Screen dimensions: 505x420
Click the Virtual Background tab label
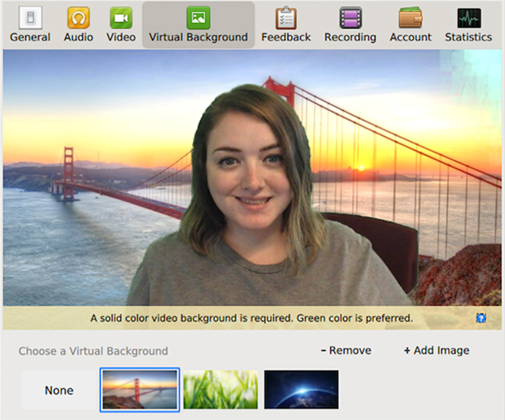pos(198,37)
